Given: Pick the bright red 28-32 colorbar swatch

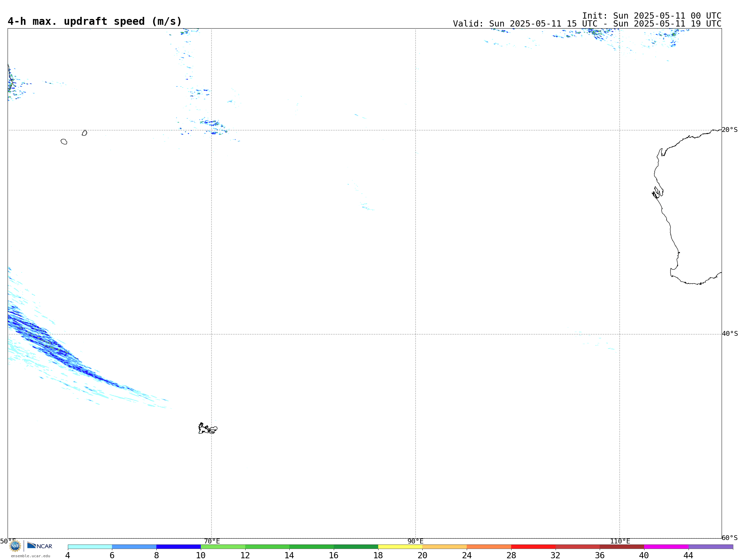Looking at the screenshot, I should 533,547.
